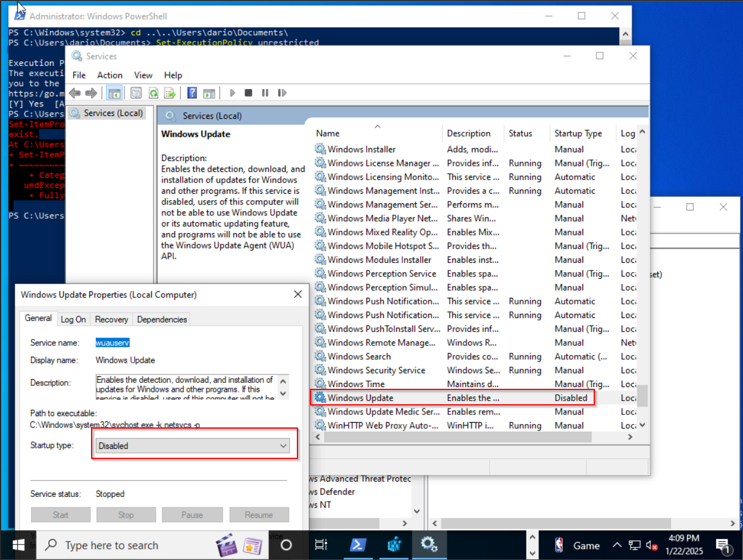Toggle Show/Hide Console Tree toolbar icon
Viewport: 743px width, 560px height.
pyautogui.click(x=114, y=93)
